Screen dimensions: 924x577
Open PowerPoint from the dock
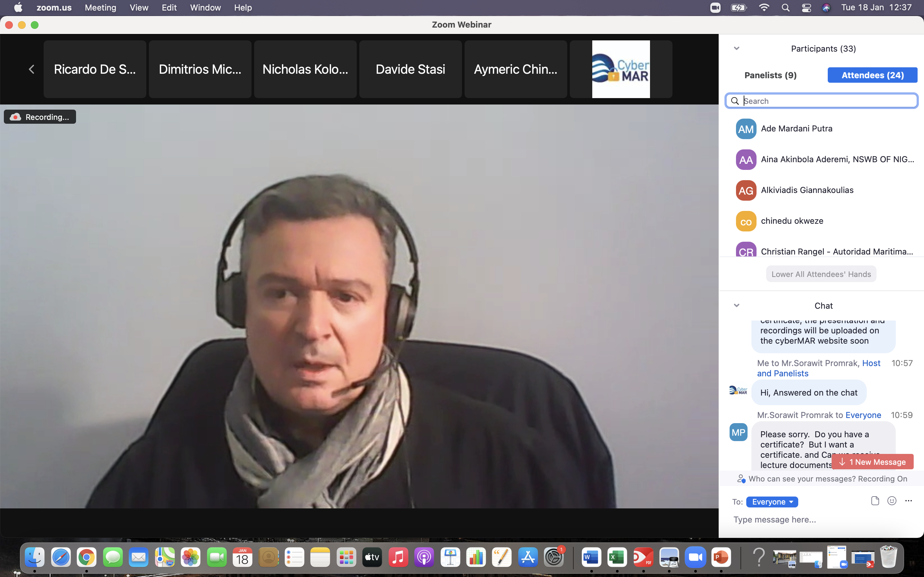[721, 557]
